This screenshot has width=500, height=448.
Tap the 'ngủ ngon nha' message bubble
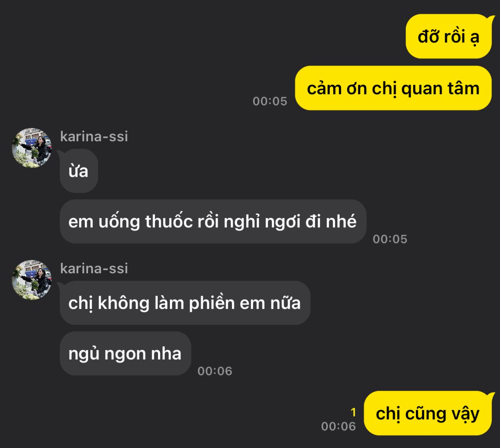pyautogui.click(x=125, y=353)
